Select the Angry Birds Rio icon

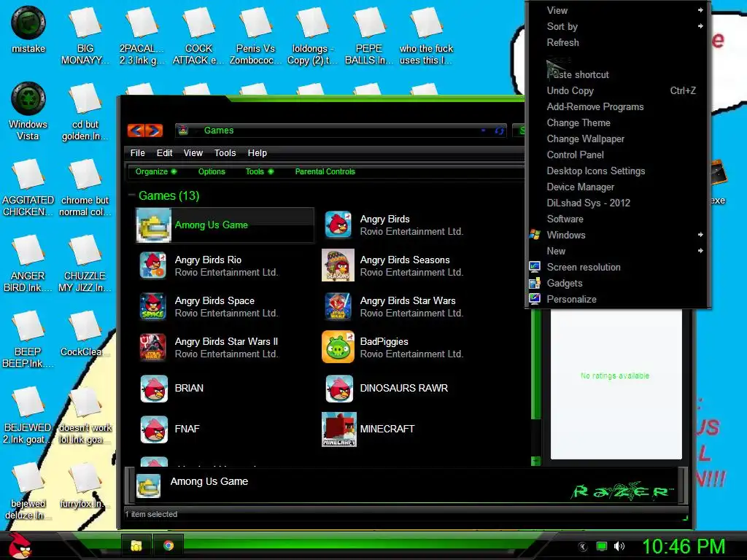(x=153, y=265)
